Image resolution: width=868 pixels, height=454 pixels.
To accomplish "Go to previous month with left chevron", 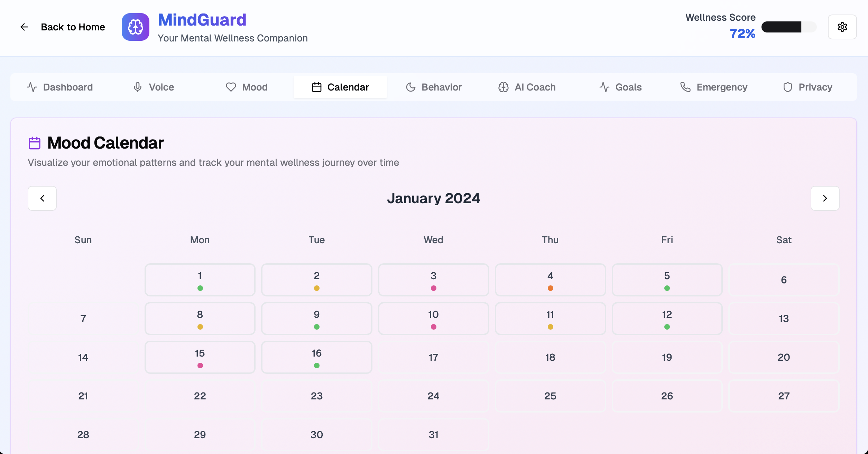I will pos(42,198).
